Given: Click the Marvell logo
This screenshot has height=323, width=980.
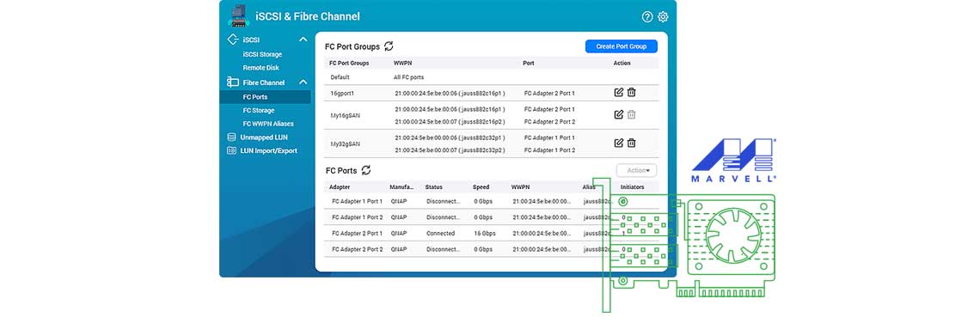Looking at the screenshot, I should (x=734, y=160).
